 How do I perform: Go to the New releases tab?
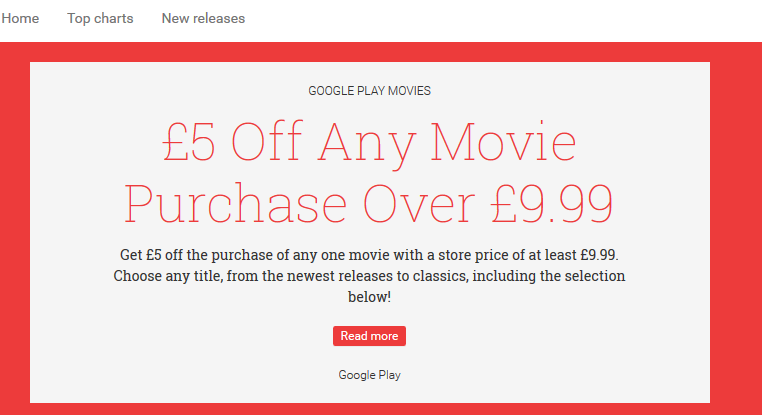click(x=203, y=18)
